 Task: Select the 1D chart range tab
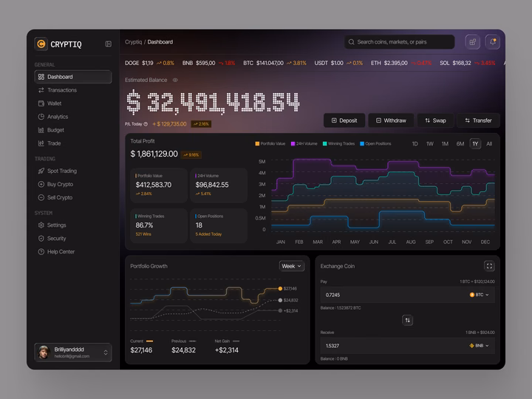click(x=415, y=143)
